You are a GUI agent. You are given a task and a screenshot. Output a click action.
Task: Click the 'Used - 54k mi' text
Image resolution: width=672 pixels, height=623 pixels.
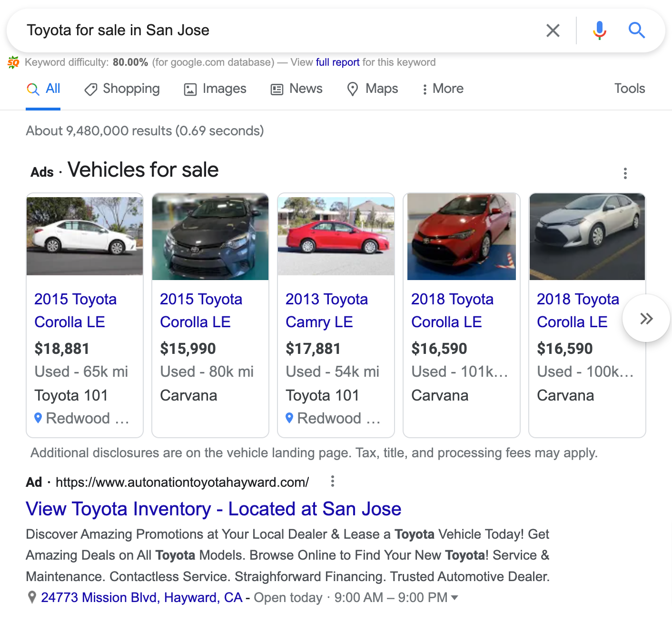tap(333, 372)
